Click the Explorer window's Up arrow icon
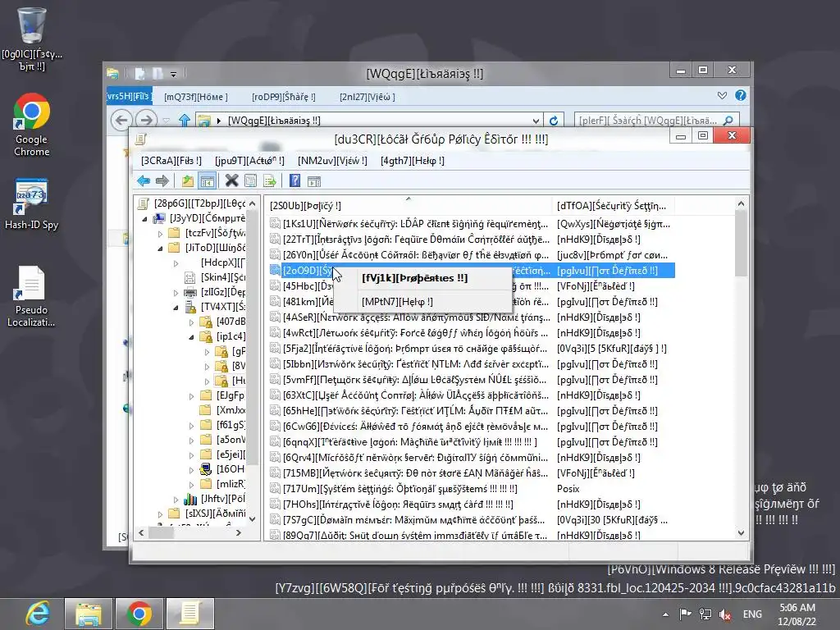The height and width of the screenshot is (630, 840). [185, 121]
